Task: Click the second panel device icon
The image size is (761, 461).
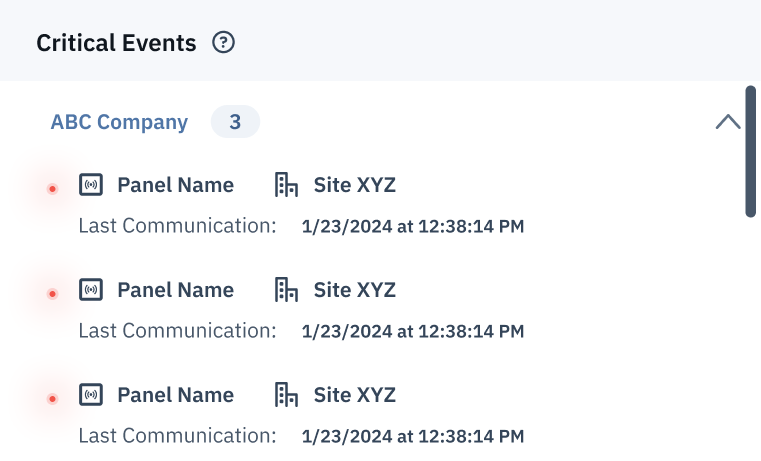Action: [91, 290]
